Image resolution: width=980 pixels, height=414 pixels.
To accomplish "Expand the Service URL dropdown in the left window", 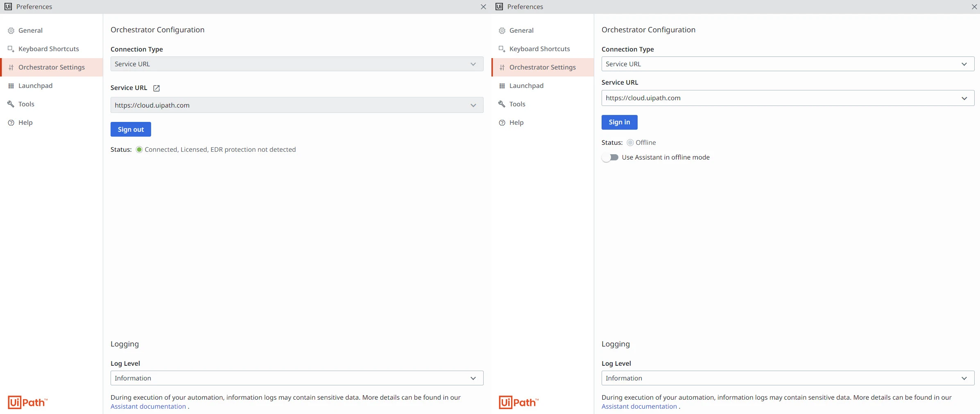I will click(297, 105).
